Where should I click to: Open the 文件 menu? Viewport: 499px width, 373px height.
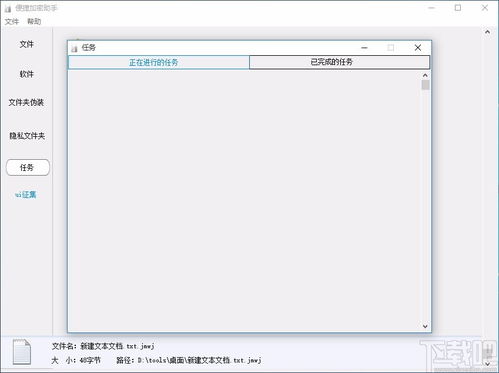[x=12, y=22]
